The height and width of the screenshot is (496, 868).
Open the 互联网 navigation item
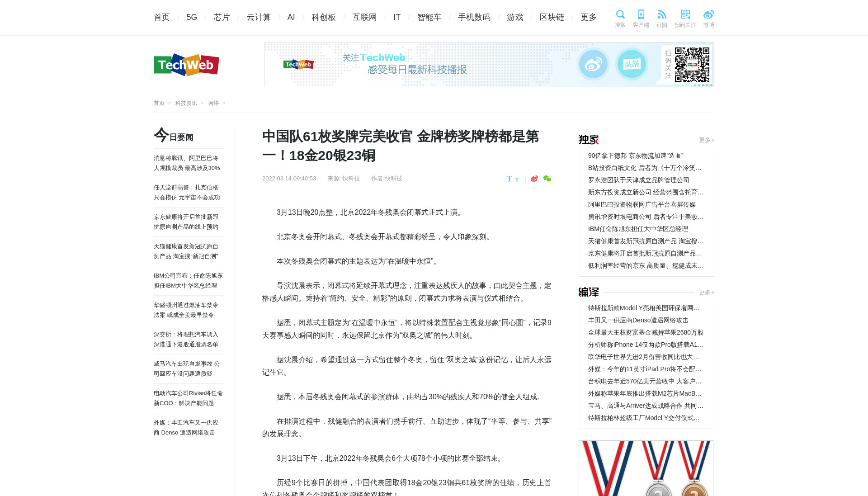coord(364,17)
